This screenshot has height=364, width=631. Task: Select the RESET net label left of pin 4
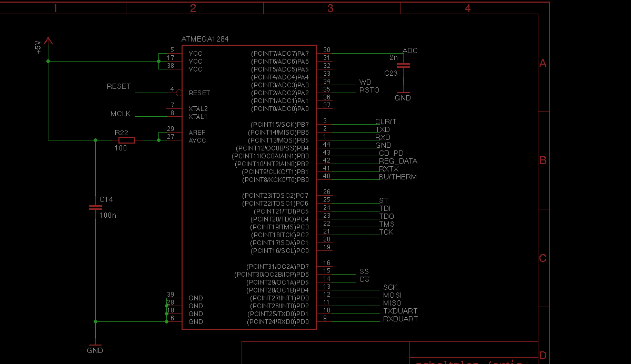(119, 86)
